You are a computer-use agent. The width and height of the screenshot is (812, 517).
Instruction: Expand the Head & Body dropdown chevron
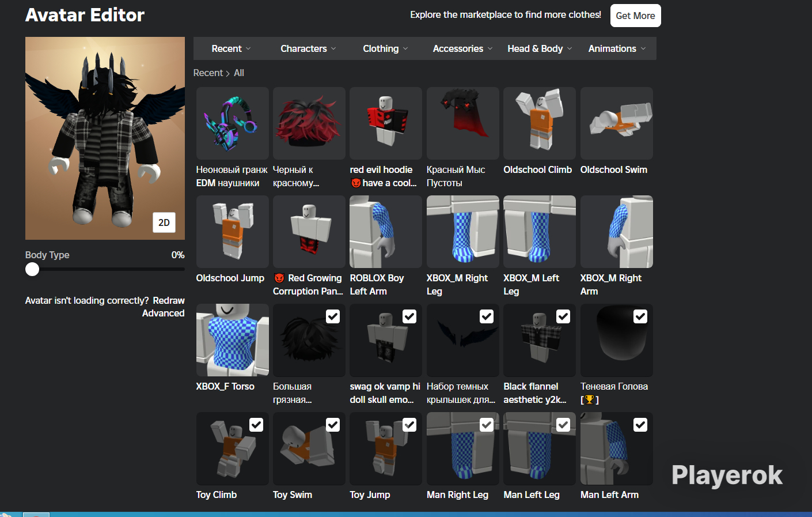[570, 48]
